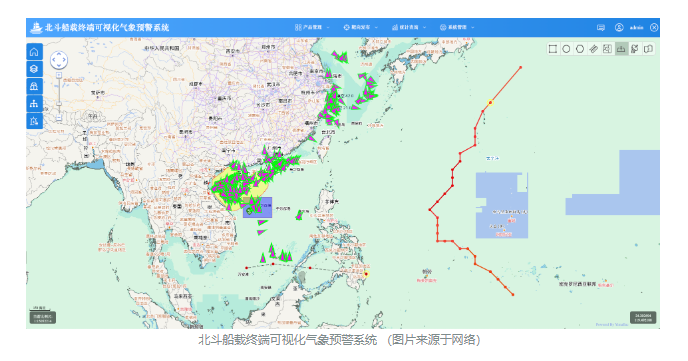Expand the 系统管理 dropdown arrow
This screenshot has width=688, height=361.
point(473,27)
